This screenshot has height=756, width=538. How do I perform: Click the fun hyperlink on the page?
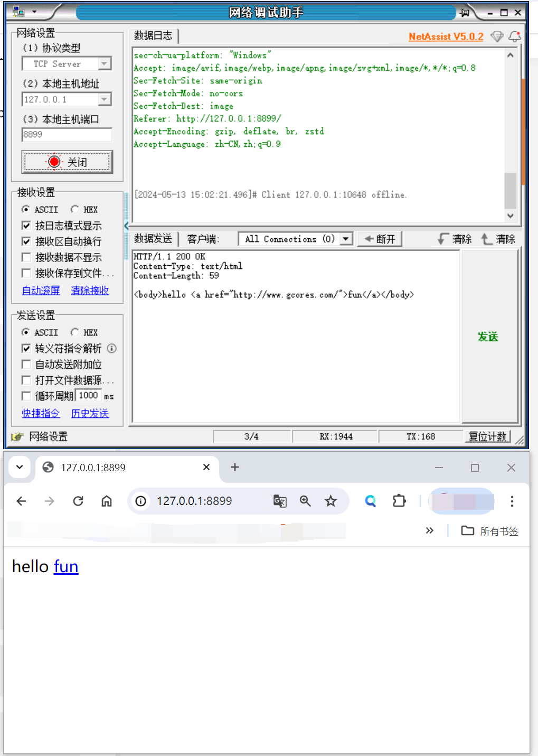coord(66,566)
